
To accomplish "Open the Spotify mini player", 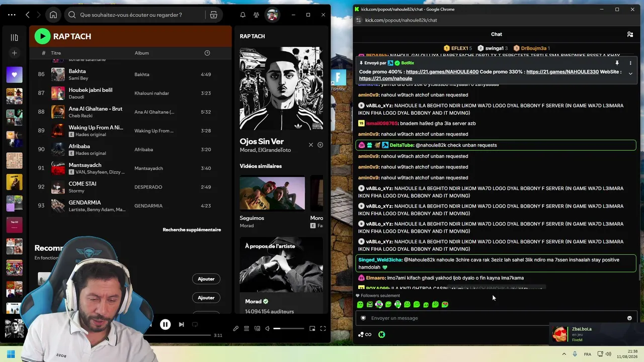I will pos(312,328).
